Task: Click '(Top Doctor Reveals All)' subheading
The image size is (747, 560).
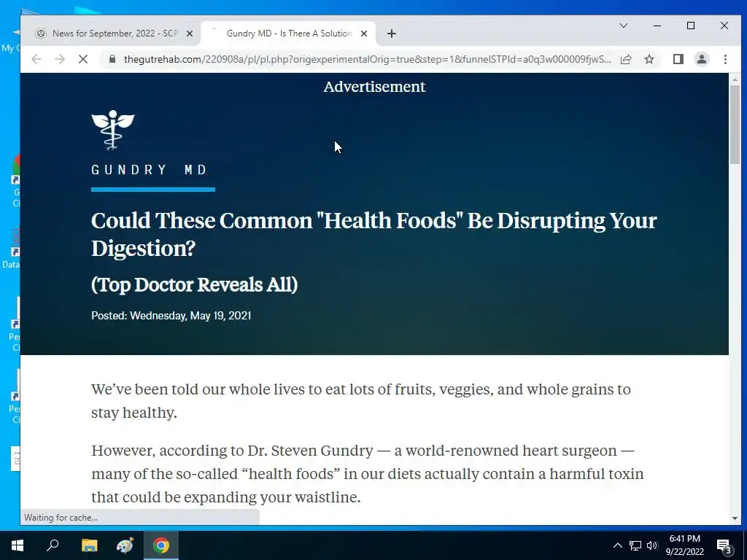Action: tap(194, 285)
